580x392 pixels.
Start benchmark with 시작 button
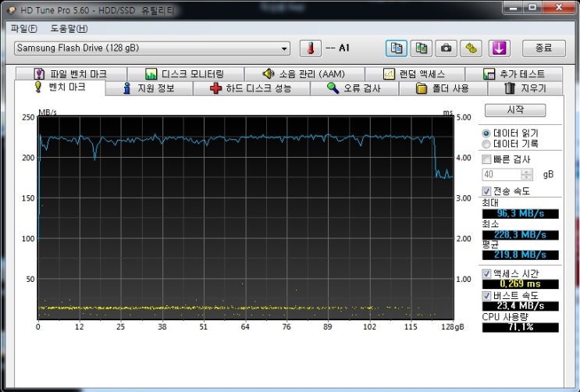515,110
